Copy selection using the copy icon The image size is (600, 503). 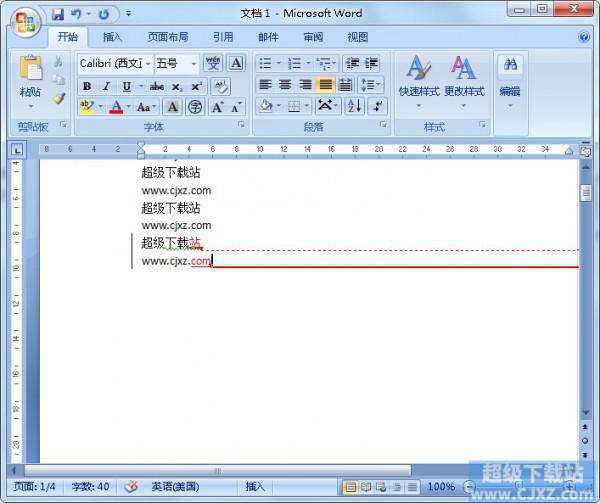(59, 80)
